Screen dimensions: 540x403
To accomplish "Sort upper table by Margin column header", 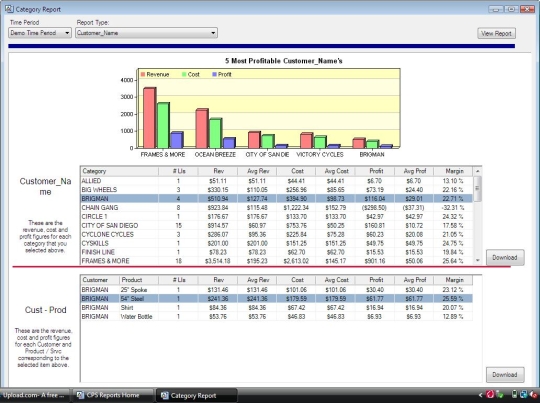I will click(454, 171).
